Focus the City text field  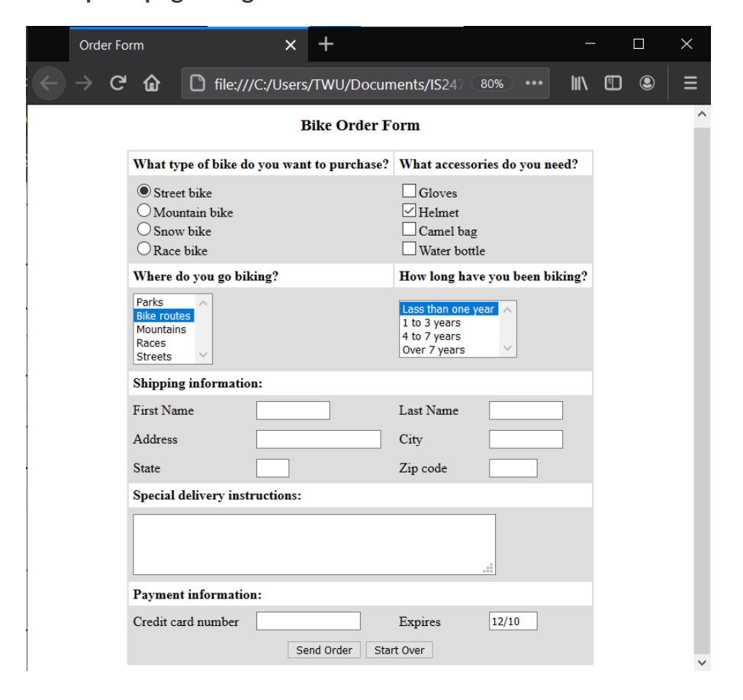[526, 439]
